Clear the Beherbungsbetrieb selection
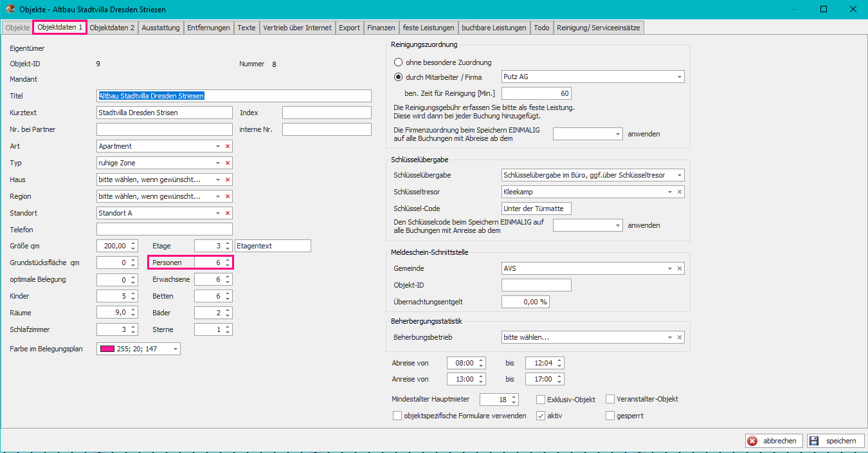The height and width of the screenshot is (453, 868). [680, 337]
